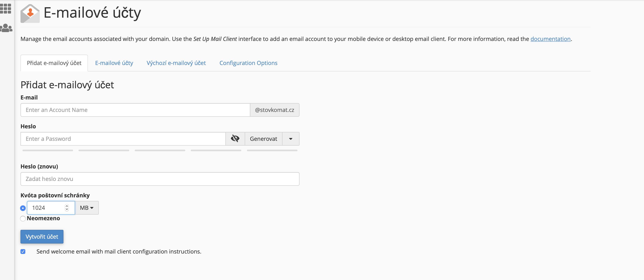Select the 1024 MB quota radio button

(23, 208)
